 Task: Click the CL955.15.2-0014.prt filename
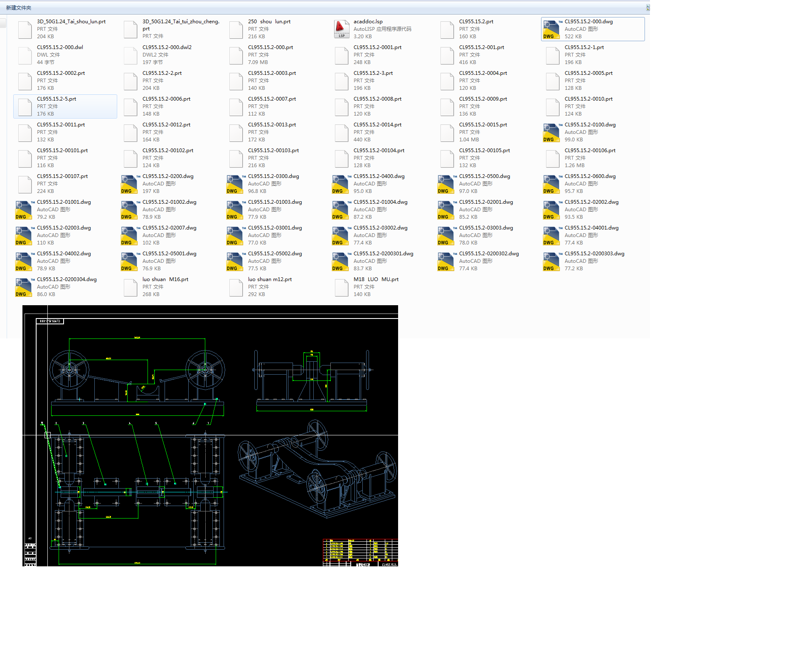click(377, 125)
